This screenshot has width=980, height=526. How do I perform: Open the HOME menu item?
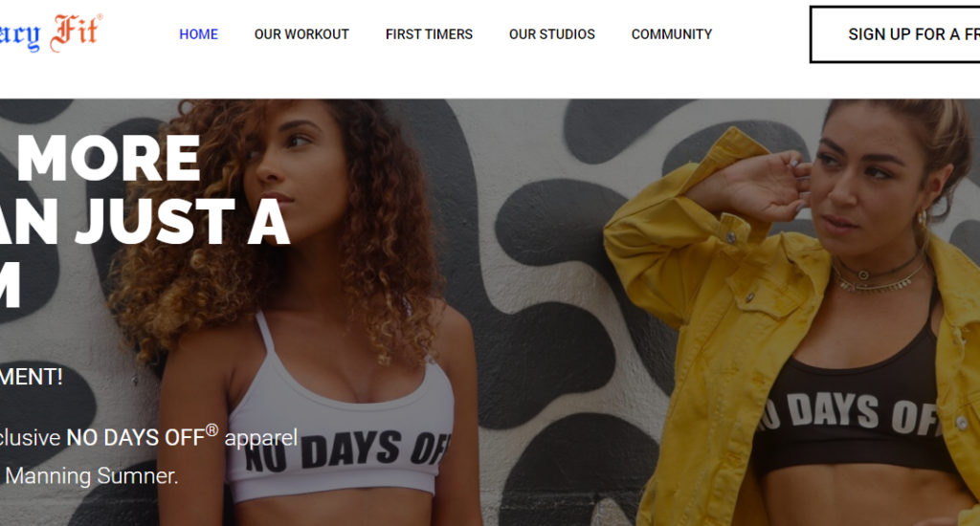(x=199, y=34)
